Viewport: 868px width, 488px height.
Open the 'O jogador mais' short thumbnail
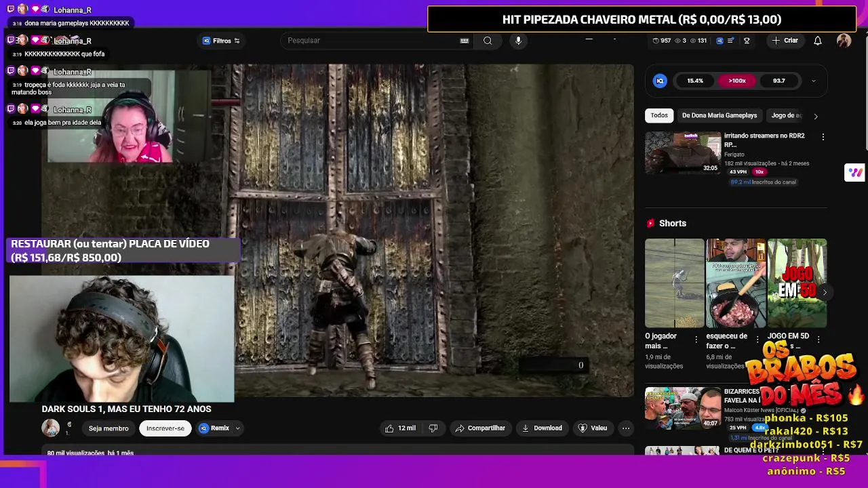pyautogui.click(x=675, y=283)
